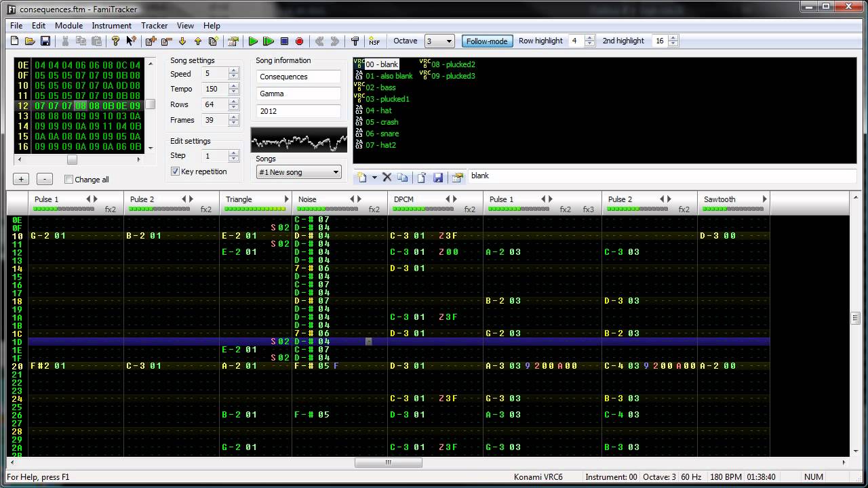
Task: Remove the selected instrument with the X icon
Action: click(387, 178)
